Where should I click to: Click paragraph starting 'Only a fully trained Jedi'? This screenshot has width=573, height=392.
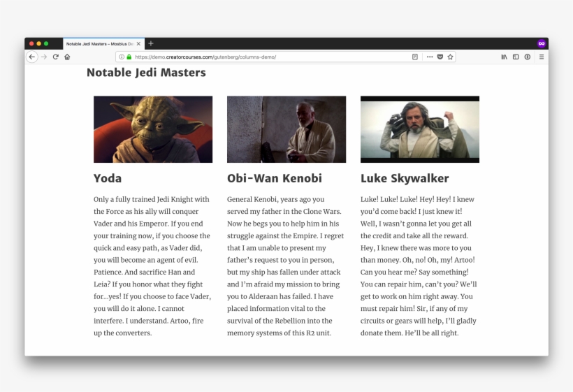[152, 266]
